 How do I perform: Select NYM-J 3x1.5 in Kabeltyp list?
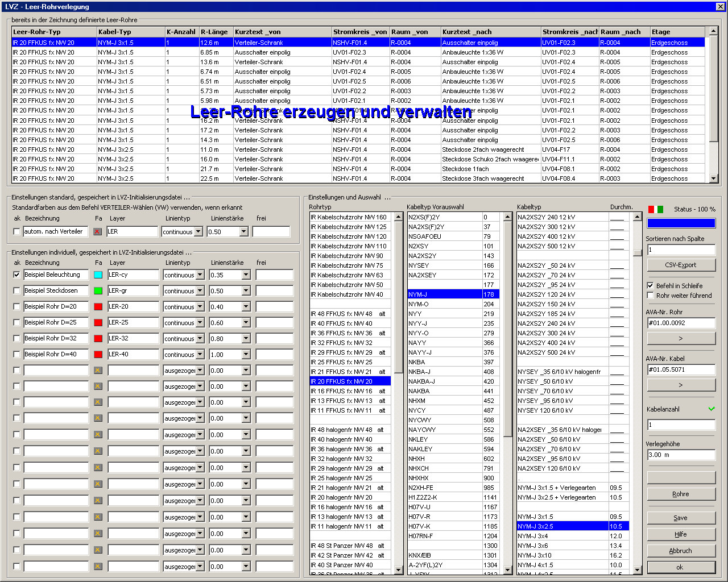[573, 517]
